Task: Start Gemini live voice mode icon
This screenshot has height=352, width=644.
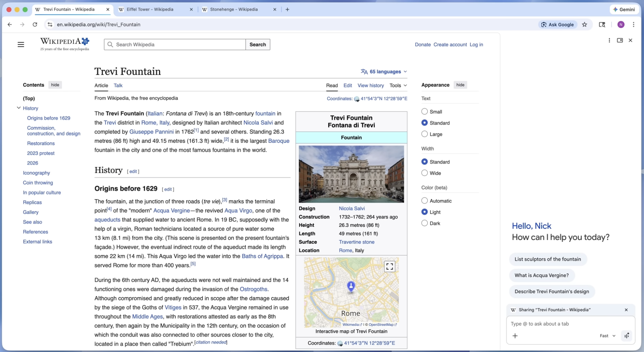Action: coord(627,336)
